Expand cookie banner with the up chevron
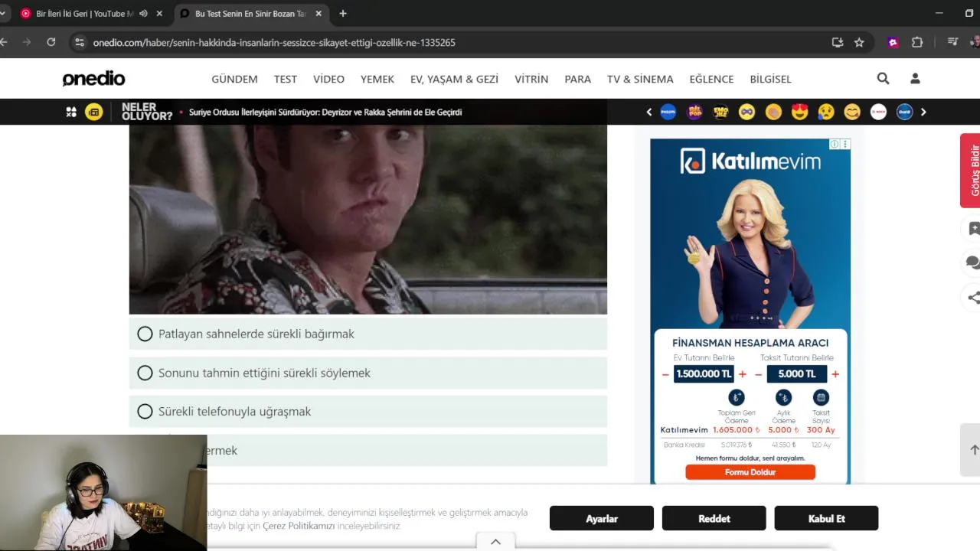 (x=495, y=542)
